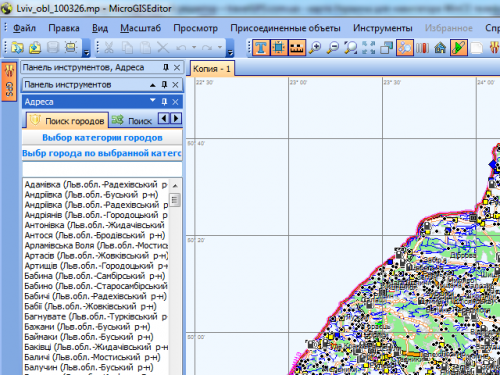Toggle the green pencil edit icon
The image size is (500, 375).
click(x=459, y=48)
